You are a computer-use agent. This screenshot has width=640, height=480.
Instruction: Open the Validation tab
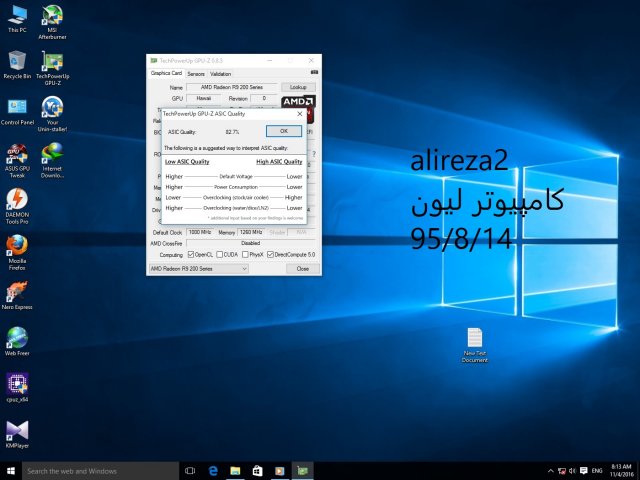220,74
